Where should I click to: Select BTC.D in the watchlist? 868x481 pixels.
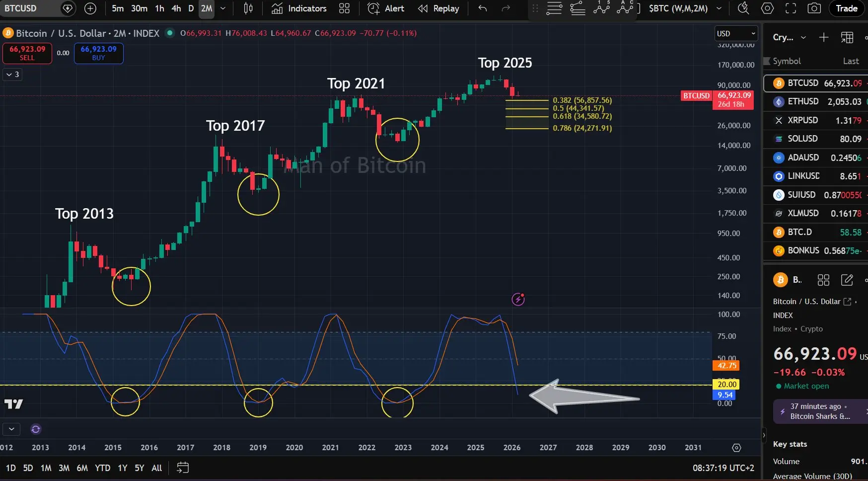(816, 232)
